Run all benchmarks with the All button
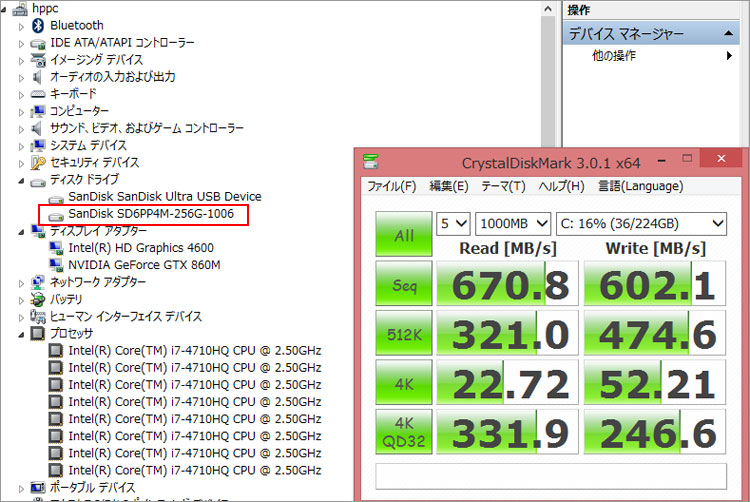 coord(404,234)
